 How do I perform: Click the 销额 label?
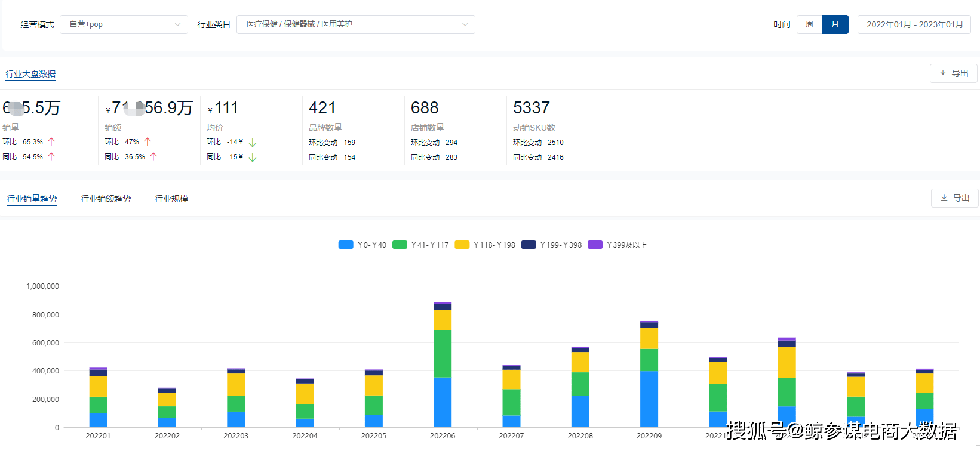click(x=113, y=128)
